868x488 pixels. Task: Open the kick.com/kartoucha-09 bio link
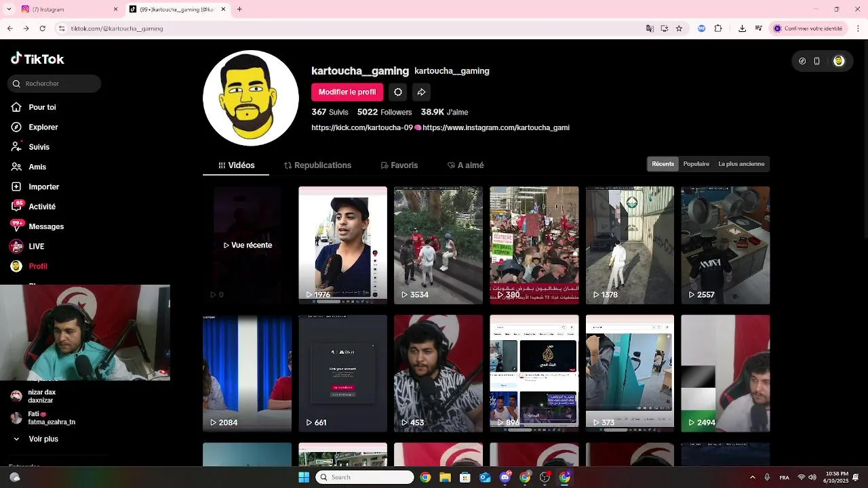click(x=362, y=127)
